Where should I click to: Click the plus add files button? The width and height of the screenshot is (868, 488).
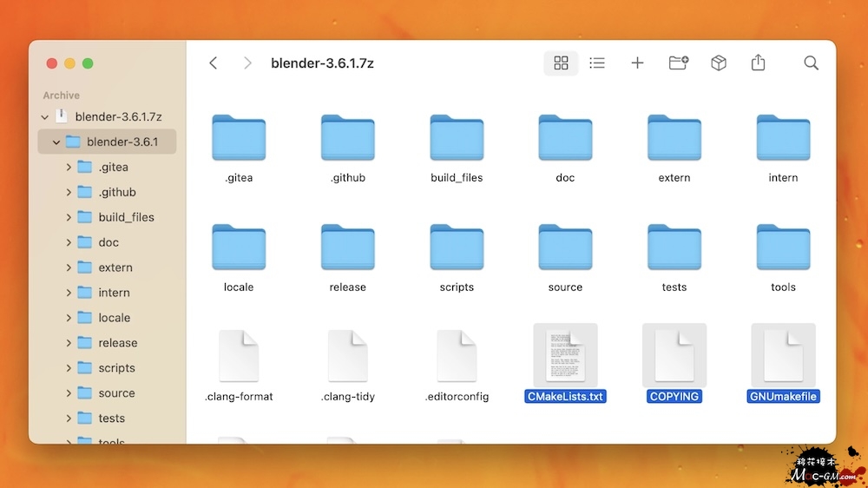(637, 63)
